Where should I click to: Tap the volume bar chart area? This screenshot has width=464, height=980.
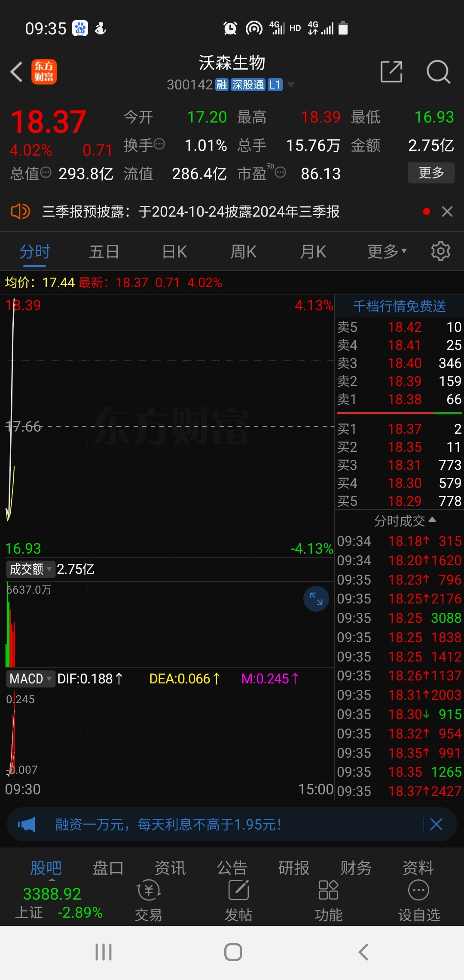(169, 624)
